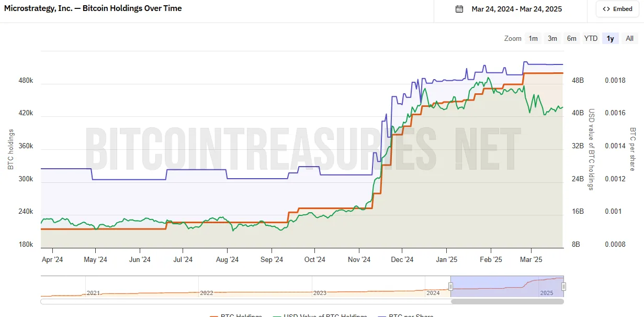Click the 2025 label in the navigator
The width and height of the screenshot is (644, 317).
pyautogui.click(x=546, y=293)
